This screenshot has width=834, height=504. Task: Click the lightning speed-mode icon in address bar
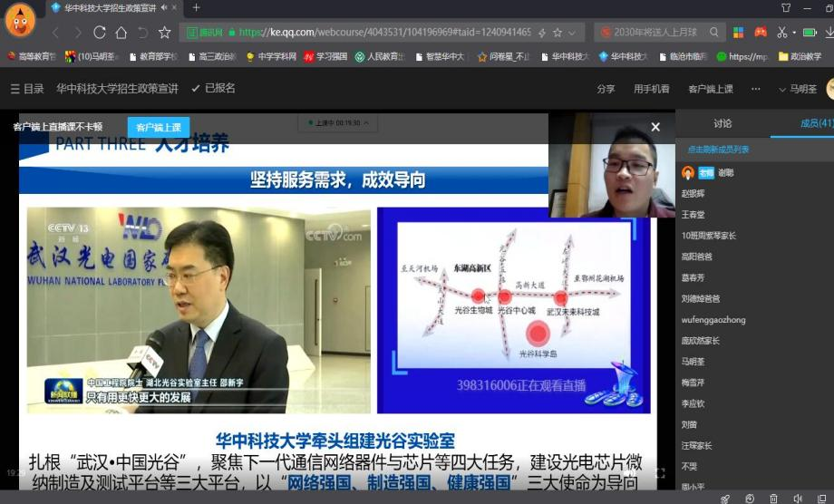pos(541,33)
